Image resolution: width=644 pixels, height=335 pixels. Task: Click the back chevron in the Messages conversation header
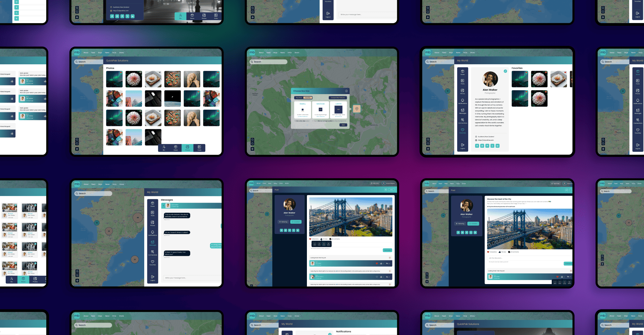click(163, 206)
